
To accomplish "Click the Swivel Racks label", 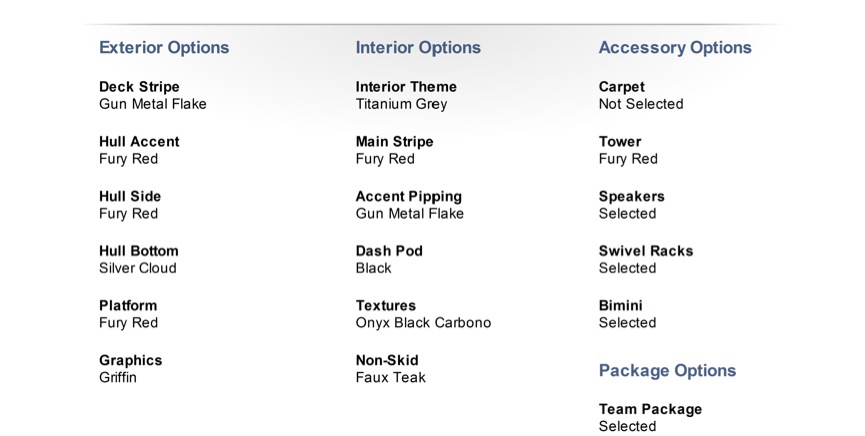I will tap(646, 251).
